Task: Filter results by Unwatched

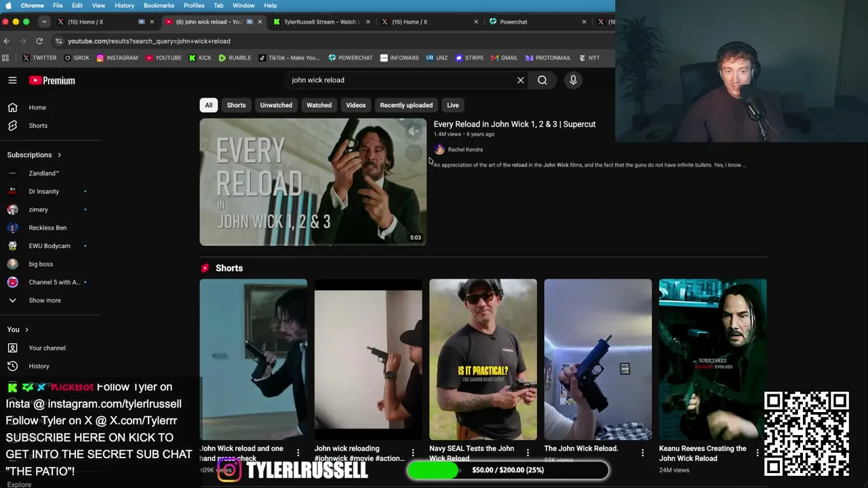Action: pos(276,105)
